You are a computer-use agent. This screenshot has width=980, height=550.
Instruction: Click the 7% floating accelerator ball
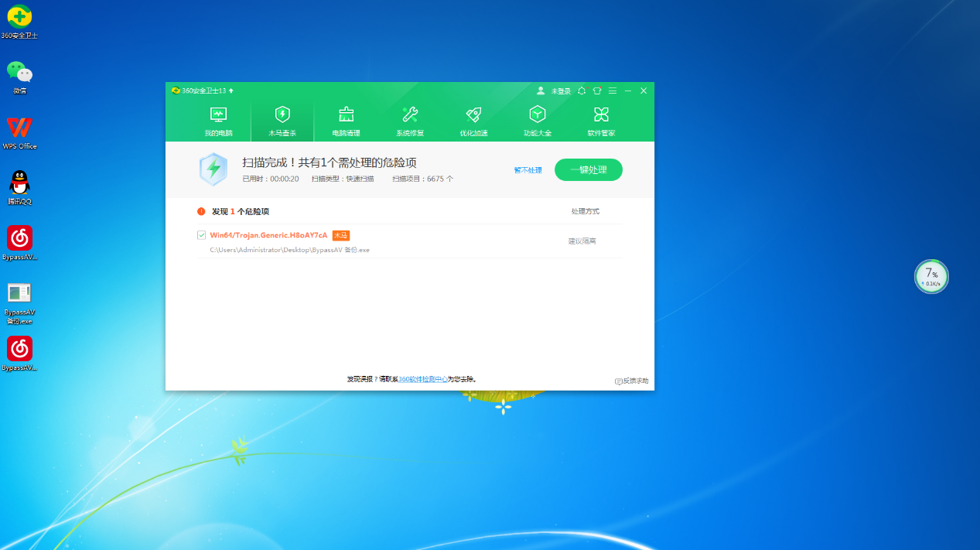coord(931,276)
